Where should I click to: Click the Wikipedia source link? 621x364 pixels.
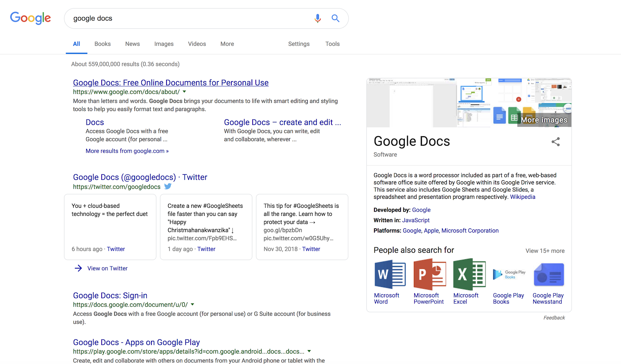pos(522,197)
